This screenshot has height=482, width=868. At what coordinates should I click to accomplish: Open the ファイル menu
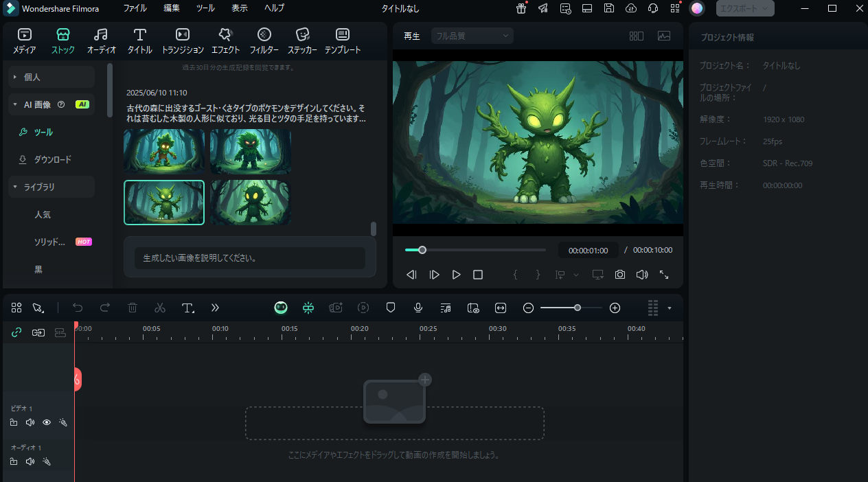[135, 8]
